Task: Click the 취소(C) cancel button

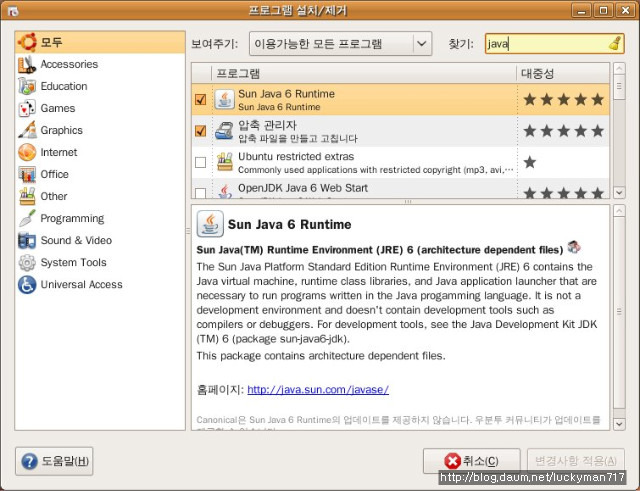Action: click(471, 461)
